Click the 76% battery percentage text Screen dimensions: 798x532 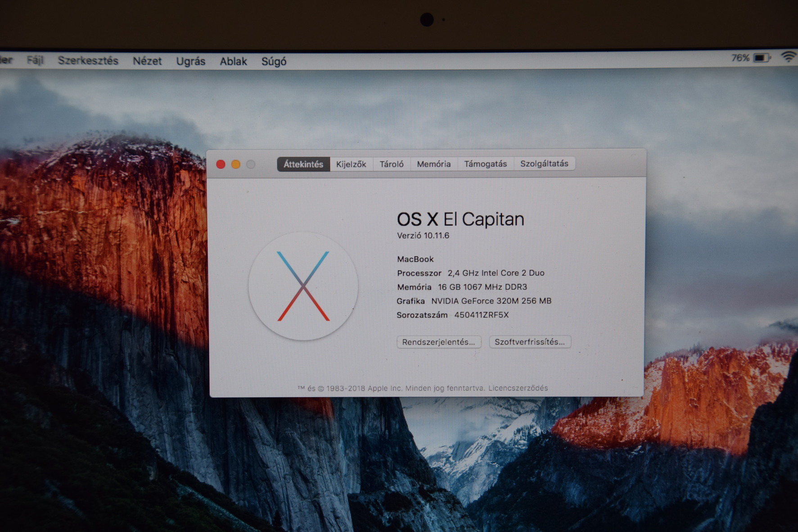coord(740,58)
